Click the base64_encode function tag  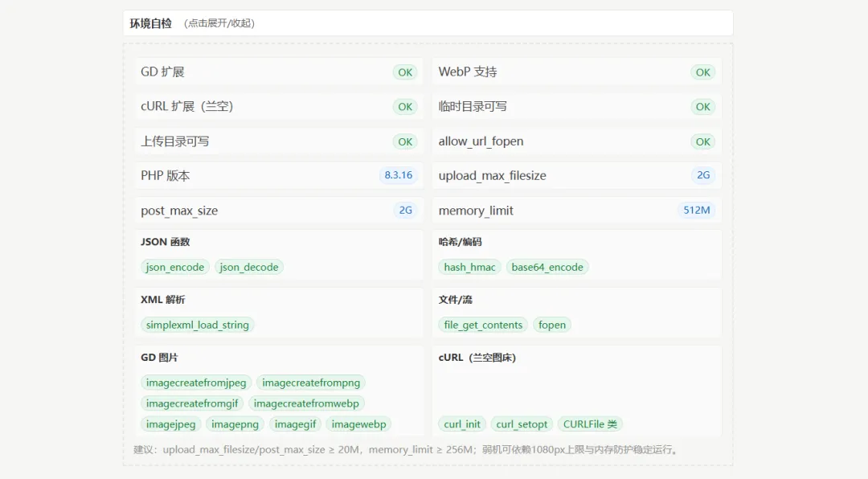pos(547,267)
